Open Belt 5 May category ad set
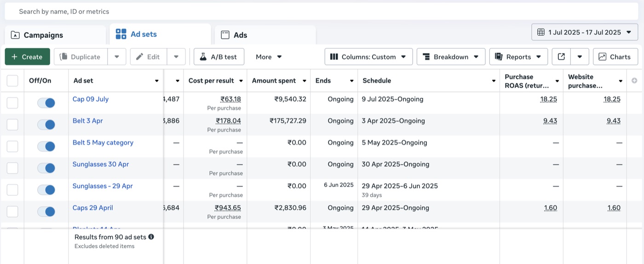644x264 pixels. pyautogui.click(x=103, y=143)
